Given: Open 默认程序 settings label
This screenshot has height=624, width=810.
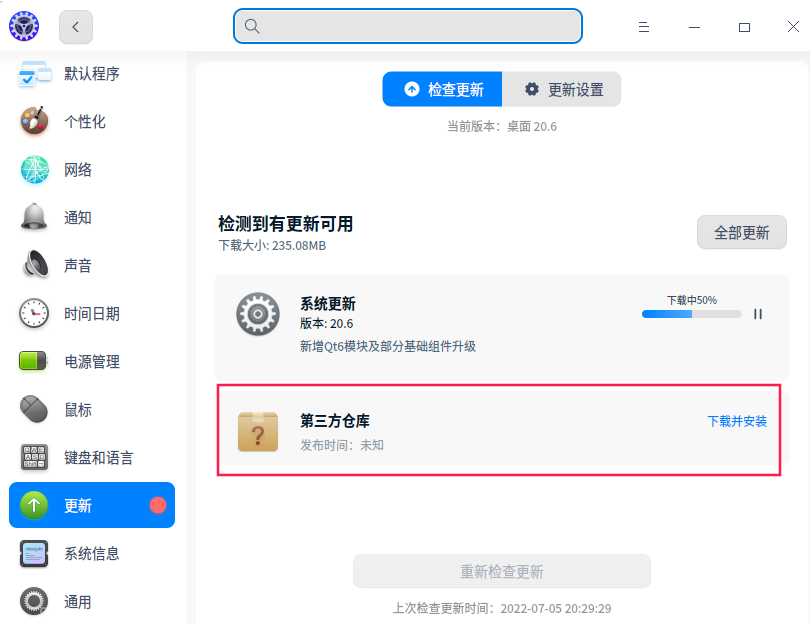Looking at the screenshot, I should pos(92,73).
